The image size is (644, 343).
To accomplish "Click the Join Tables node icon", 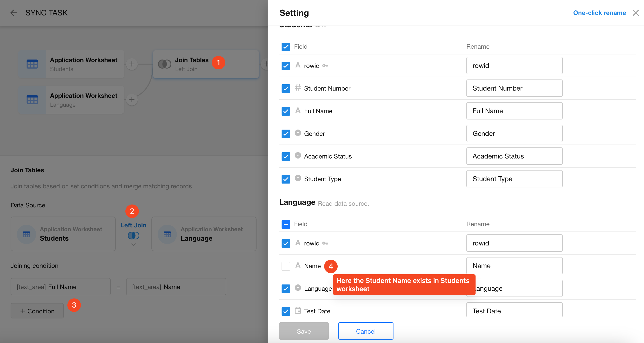I will pos(164,64).
